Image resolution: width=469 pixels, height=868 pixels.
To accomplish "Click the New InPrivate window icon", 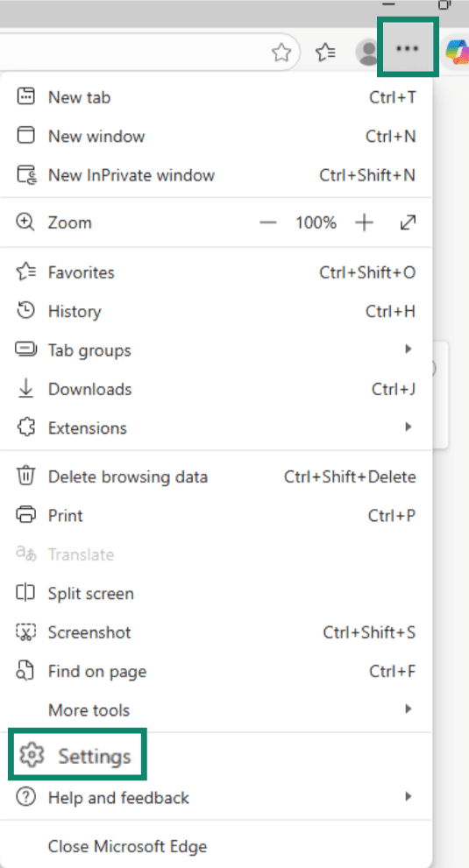I will click(x=26, y=175).
